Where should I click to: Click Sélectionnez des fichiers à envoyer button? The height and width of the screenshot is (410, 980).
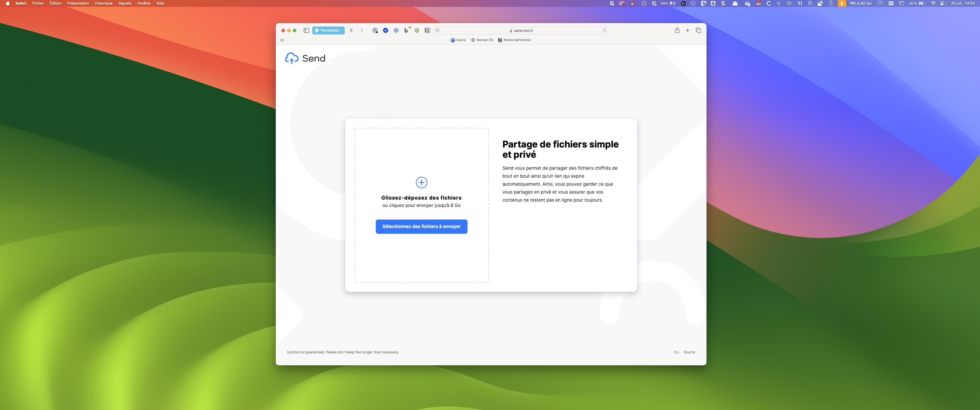point(421,227)
